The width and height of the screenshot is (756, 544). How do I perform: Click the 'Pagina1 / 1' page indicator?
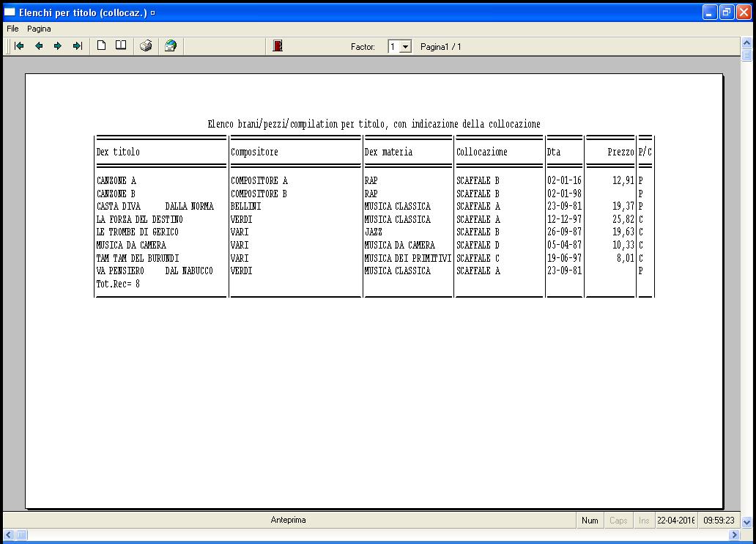click(441, 47)
